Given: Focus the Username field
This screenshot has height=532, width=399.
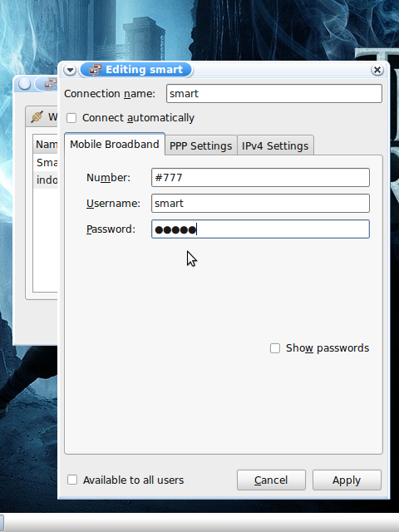Looking at the screenshot, I should pos(260,203).
